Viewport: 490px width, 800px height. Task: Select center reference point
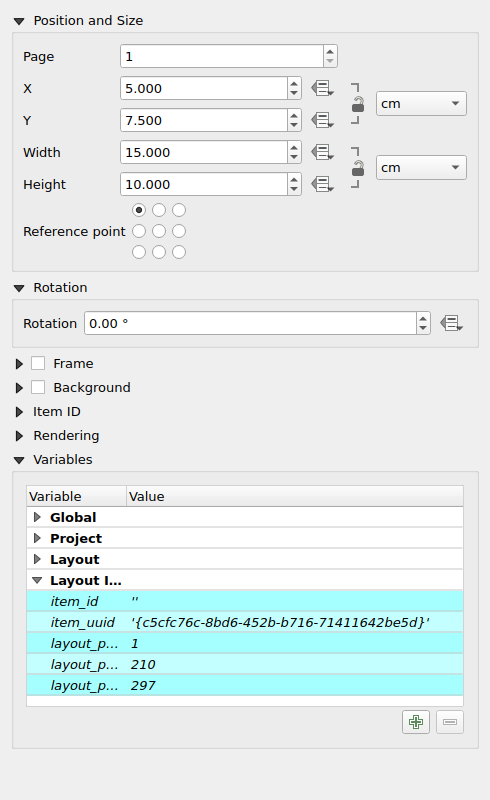point(159,231)
